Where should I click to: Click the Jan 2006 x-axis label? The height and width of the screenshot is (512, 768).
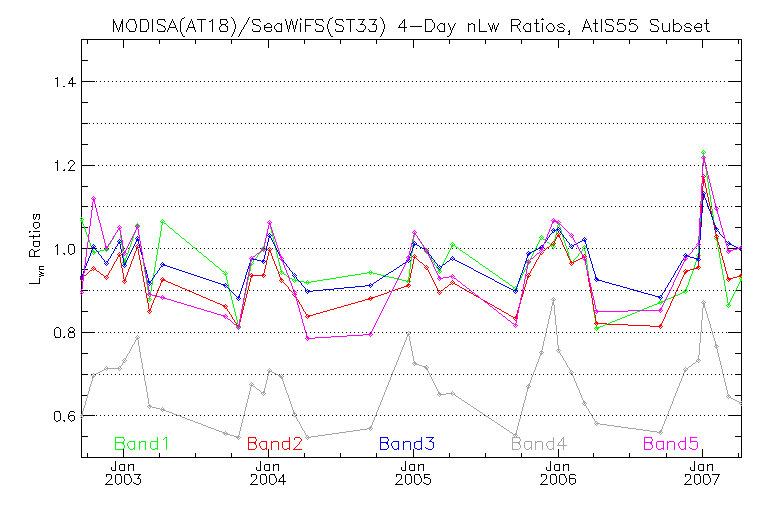point(558,473)
